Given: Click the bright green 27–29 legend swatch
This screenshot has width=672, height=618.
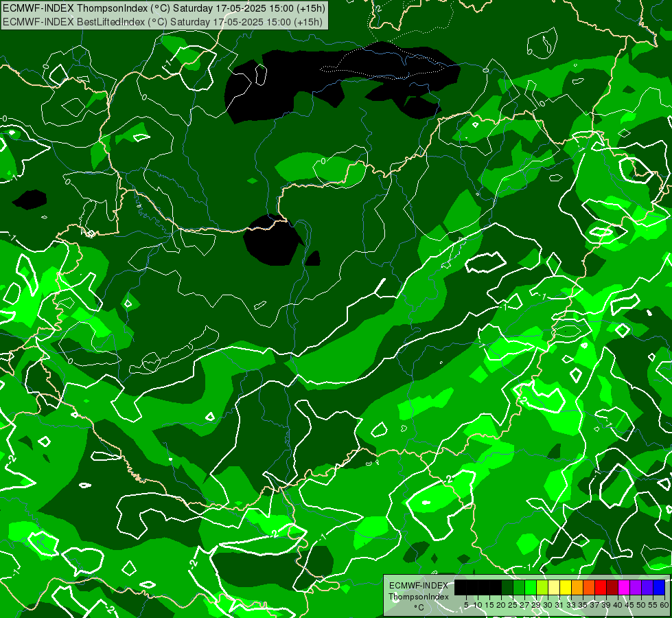Looking at the screenshot, I should click(x=531, y=587).
